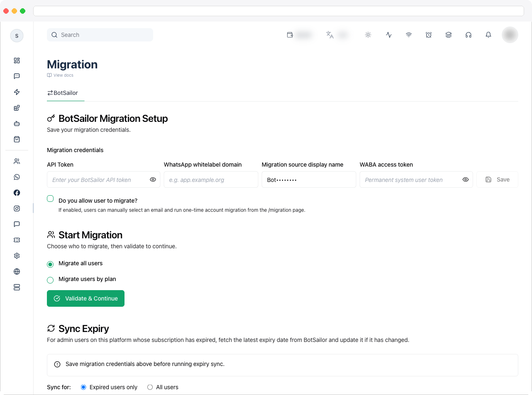Image resolution: width=532 pixels, height=395 pixels.
Task: Open the integrations blocks icon in sidebar
Action: (17, 108)
